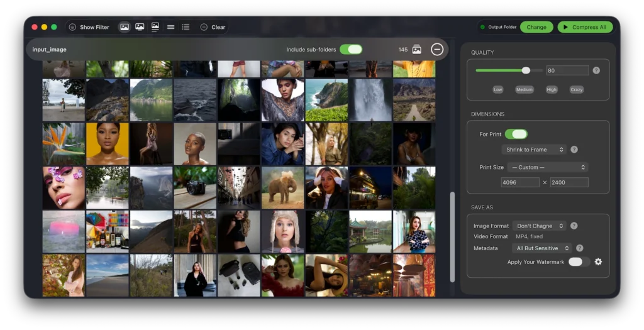
Task: Click the 145 image count
Action: [403, 50]
